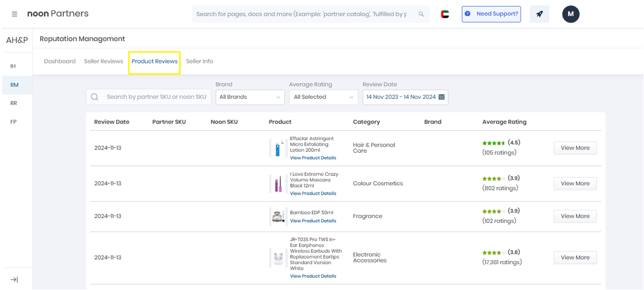Click the search magnifier icon in top bar
Viewport: 644px width, 290px height.
click(421, 14)
